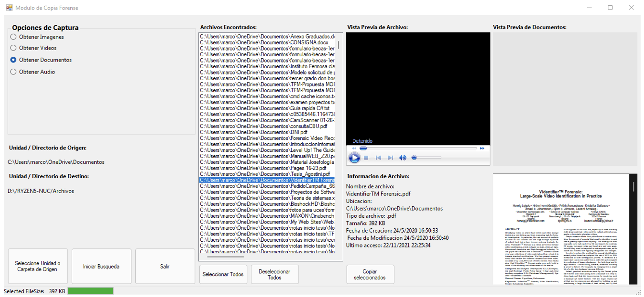The width and height of the screenshot is (644, 297).
Task: Click the Detenido player status text
Action: [362, 141]
